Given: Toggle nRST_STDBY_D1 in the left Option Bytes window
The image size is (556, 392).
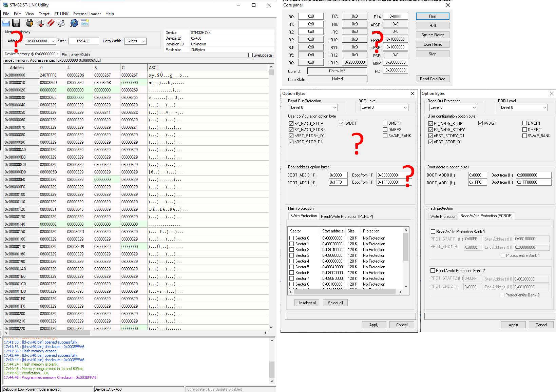Looking at the screenshot, I should tap(291, 136).
